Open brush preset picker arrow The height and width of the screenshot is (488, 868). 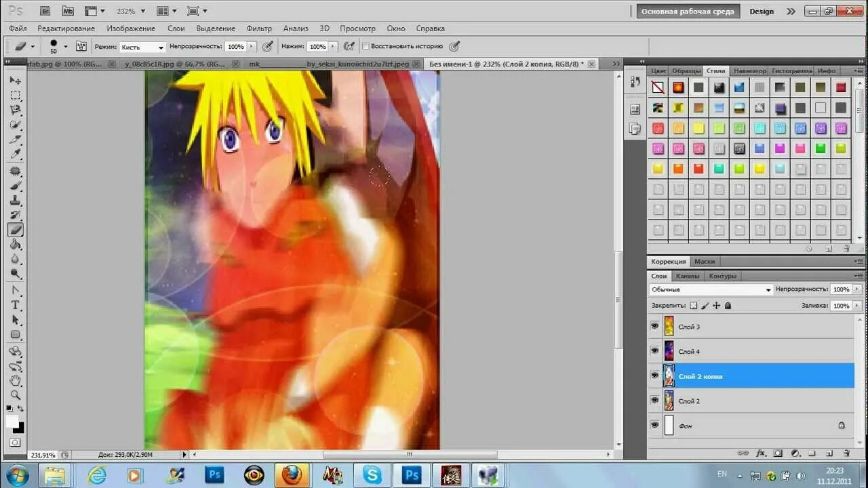(x=66, y=47)
